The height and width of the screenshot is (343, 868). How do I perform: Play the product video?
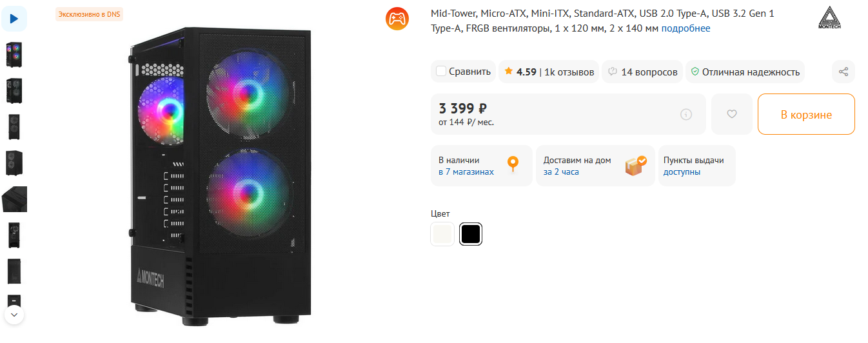point(14,19)
